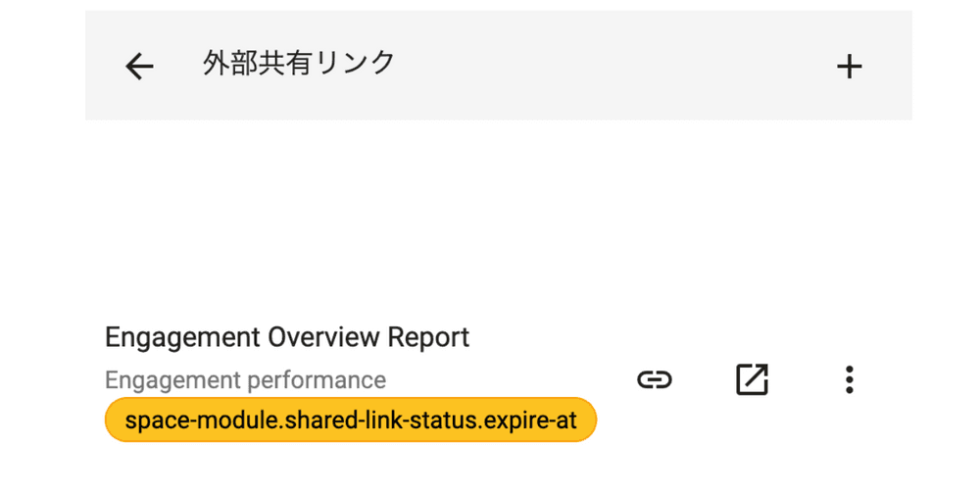980x496 pixels.
Task: Expand actions with vertical ellipsis icon
Action: (849, 379)
